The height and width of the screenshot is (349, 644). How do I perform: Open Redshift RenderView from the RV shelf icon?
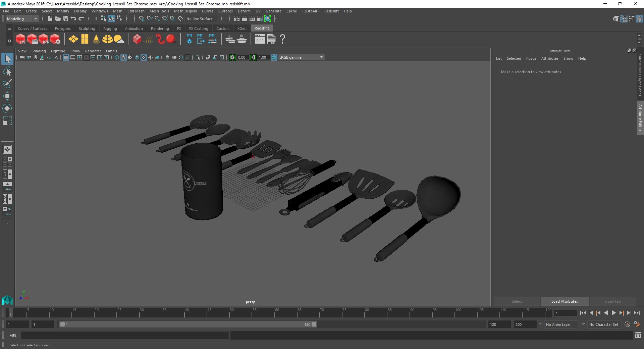20,39
